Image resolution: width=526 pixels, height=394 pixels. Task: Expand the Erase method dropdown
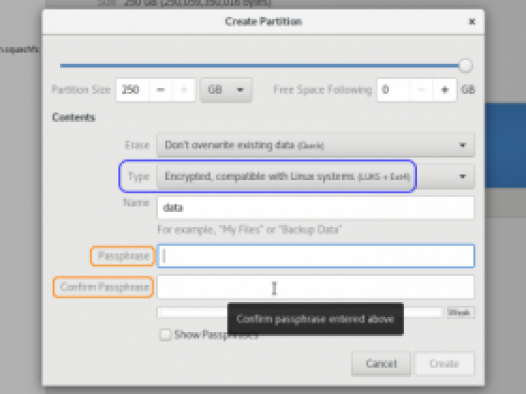point(315,145)
